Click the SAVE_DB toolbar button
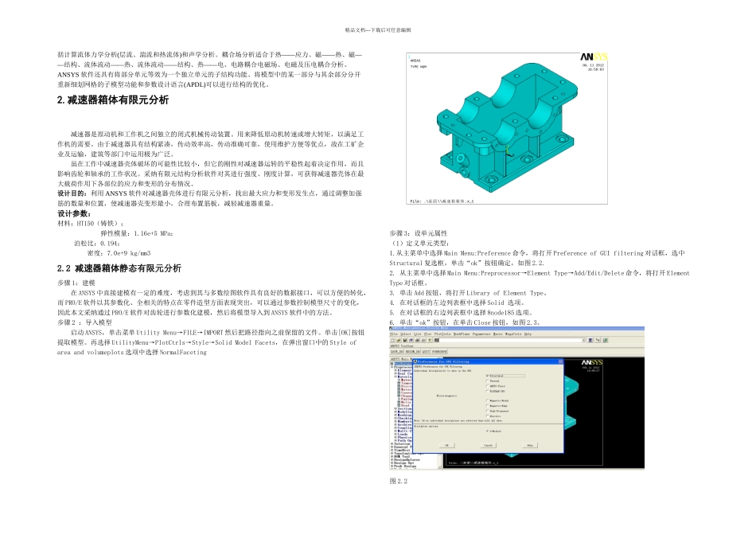 pos(397,352)
